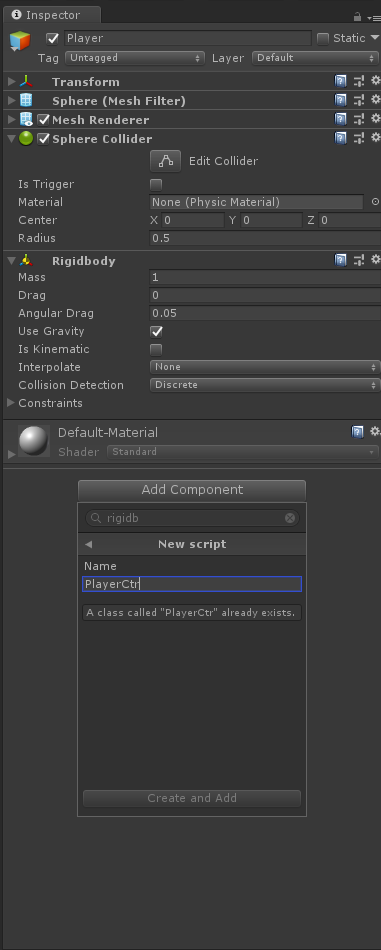The height and width of the screenshot is (950, 381).
Task: Open Sphere Collider help icon
Action: tap(341, 139)
